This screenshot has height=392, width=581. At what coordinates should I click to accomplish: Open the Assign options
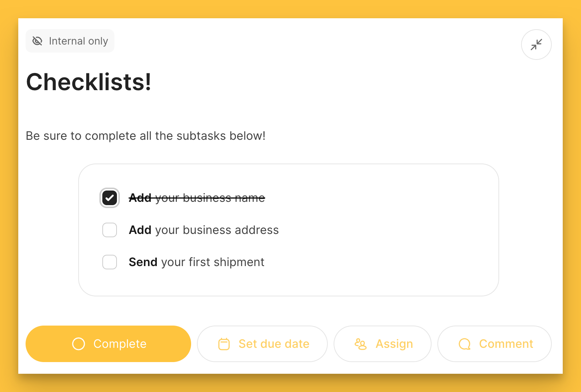pyautogui.click(x=394, y=344)
